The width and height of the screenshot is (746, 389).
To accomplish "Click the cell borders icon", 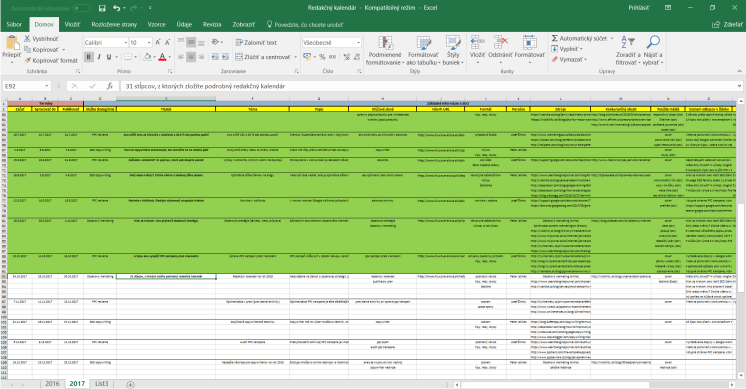I will click(x=128, y=57).
